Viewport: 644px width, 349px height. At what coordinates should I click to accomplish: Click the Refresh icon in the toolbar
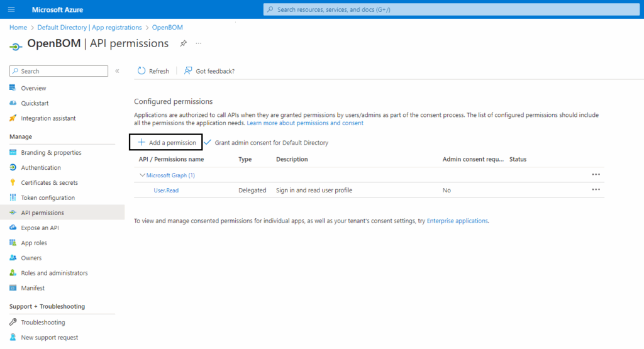pyautogui.click(x=142, y=70)
